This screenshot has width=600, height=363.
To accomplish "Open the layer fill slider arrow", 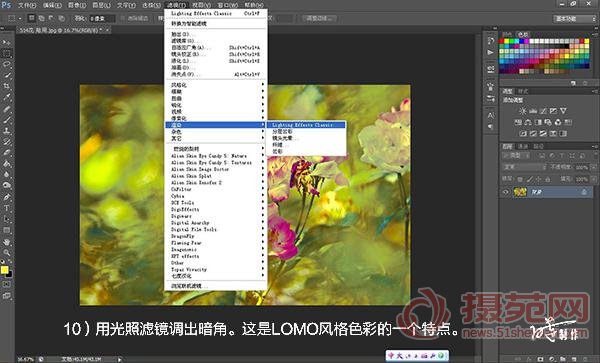I will (593, 179).
